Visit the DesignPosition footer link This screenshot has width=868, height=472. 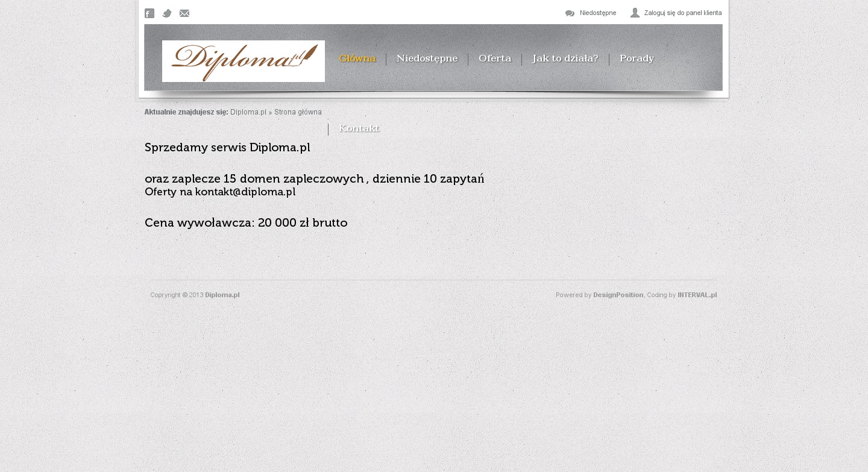(618, 295)
